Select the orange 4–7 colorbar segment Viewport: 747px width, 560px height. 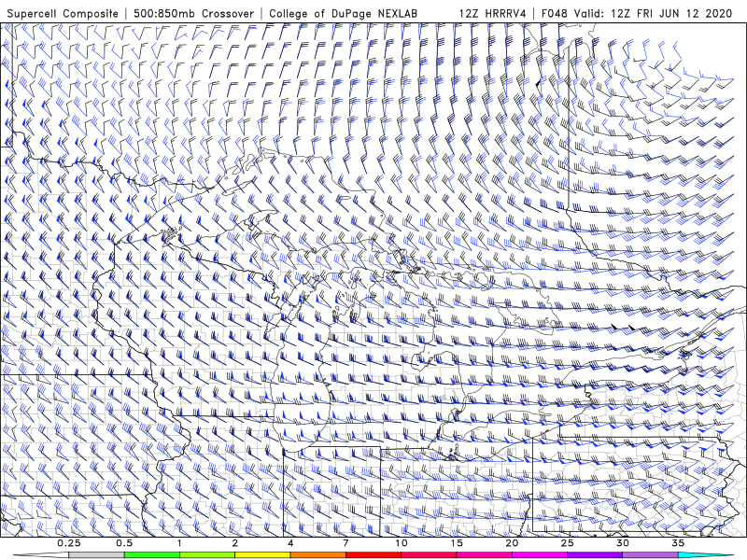click(x=317, y=555)
